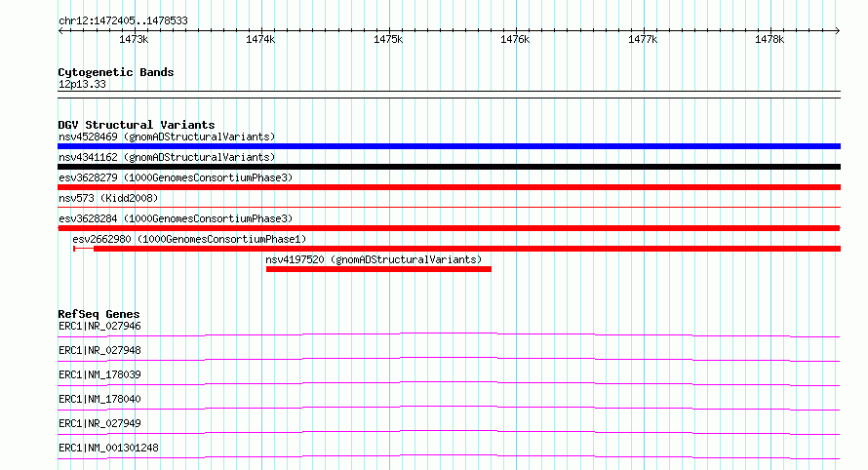Click the esv2662980 variant label

tap(189, 239)
